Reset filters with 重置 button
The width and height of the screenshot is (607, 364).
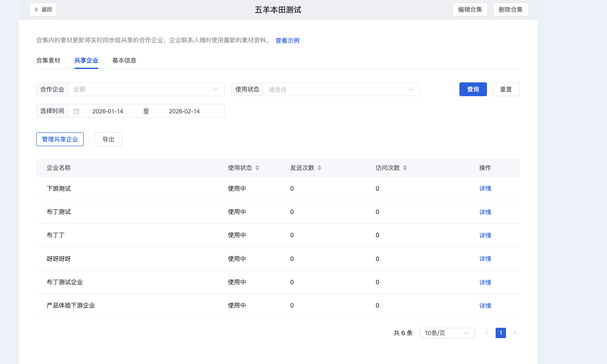point(506,89)
